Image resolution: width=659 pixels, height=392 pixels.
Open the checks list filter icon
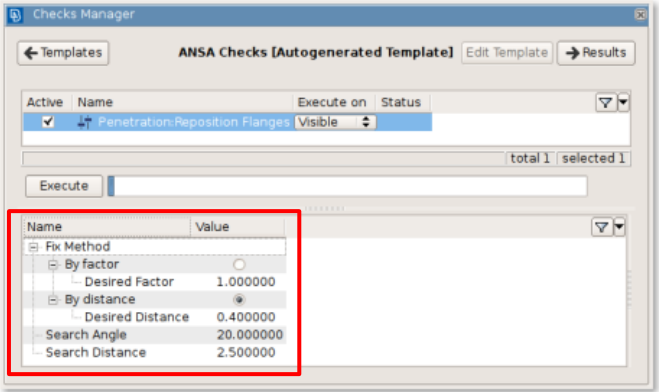tap(605, 103)
